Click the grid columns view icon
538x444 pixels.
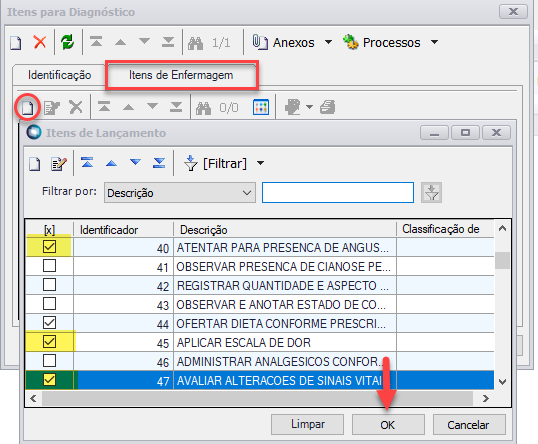click(261, 107)
